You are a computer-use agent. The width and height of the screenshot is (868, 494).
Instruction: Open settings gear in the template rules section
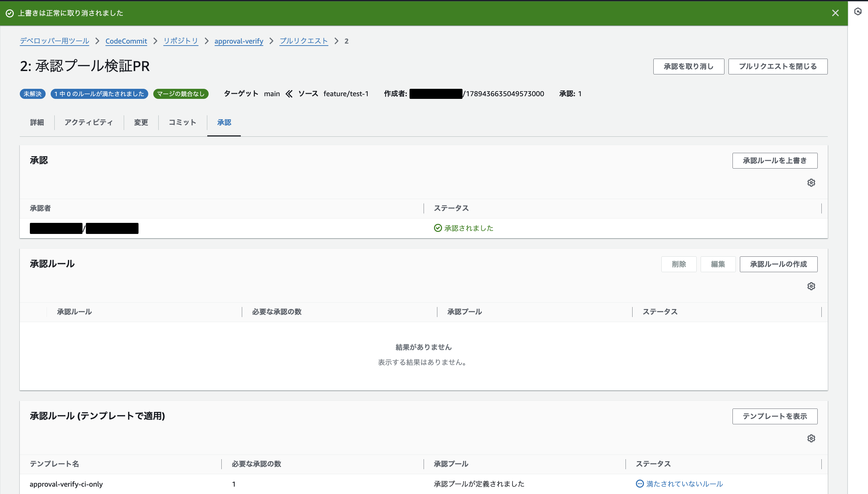[x=811, y=438]
